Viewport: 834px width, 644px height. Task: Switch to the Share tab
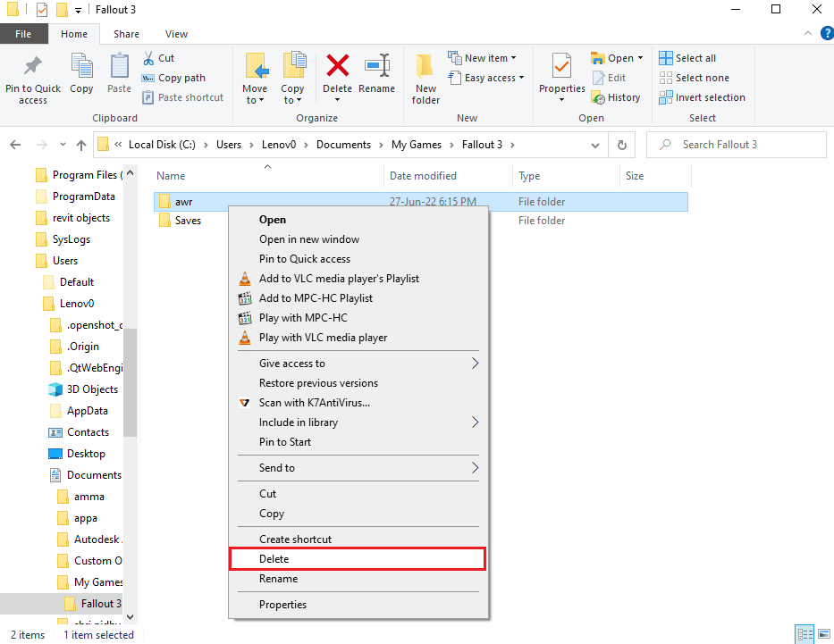pos(126,34)
